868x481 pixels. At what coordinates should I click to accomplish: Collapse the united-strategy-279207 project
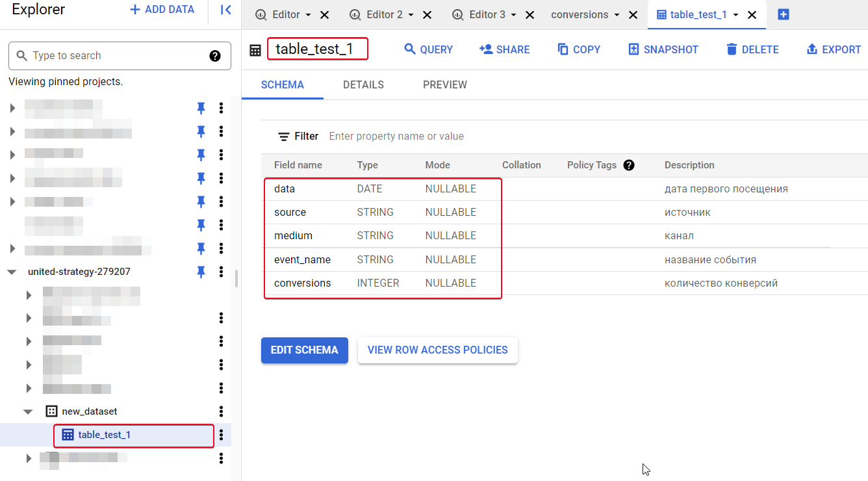pyautogui.click(x=12, y=272)
